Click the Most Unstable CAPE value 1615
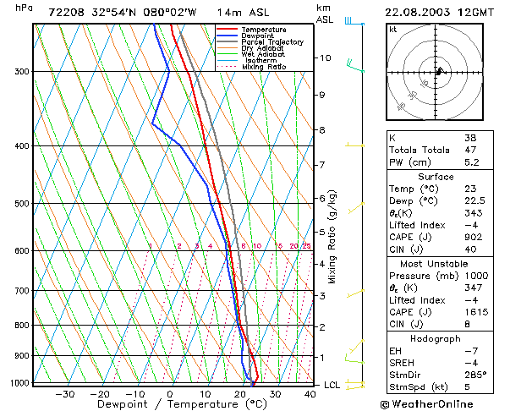Viewport: 532px width, 411px height. (x=476, y=312)
